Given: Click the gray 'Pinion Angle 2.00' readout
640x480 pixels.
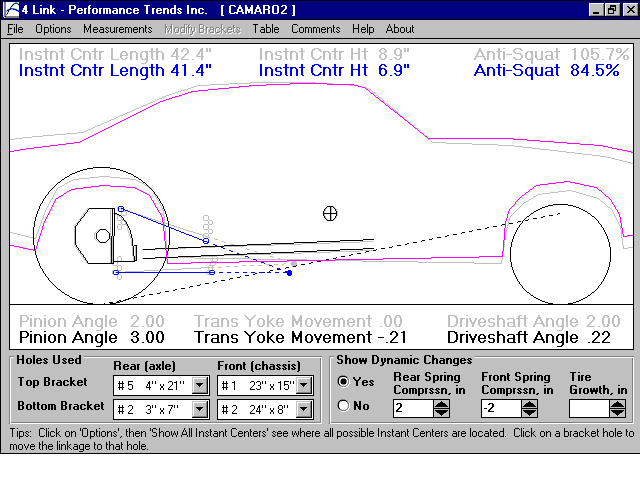Looking at the screenshot, I should pyautogui.click(x=92, y=321).
